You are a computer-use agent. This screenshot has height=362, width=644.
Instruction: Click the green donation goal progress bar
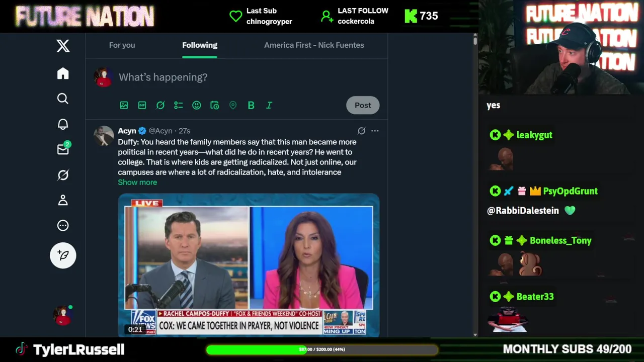[x=321, y=349]
